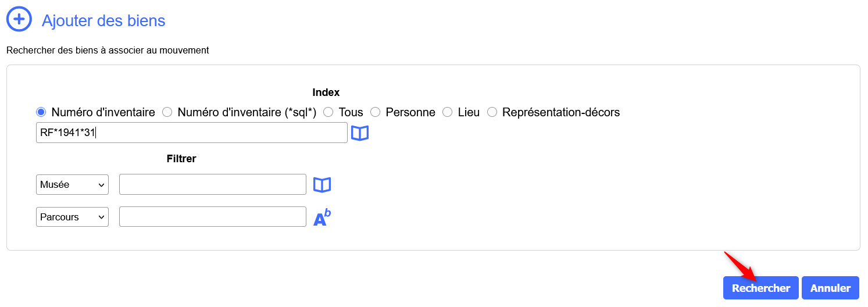The image size is (868, 307).
Task: Click the Annuler button
Action: (830, 288)
